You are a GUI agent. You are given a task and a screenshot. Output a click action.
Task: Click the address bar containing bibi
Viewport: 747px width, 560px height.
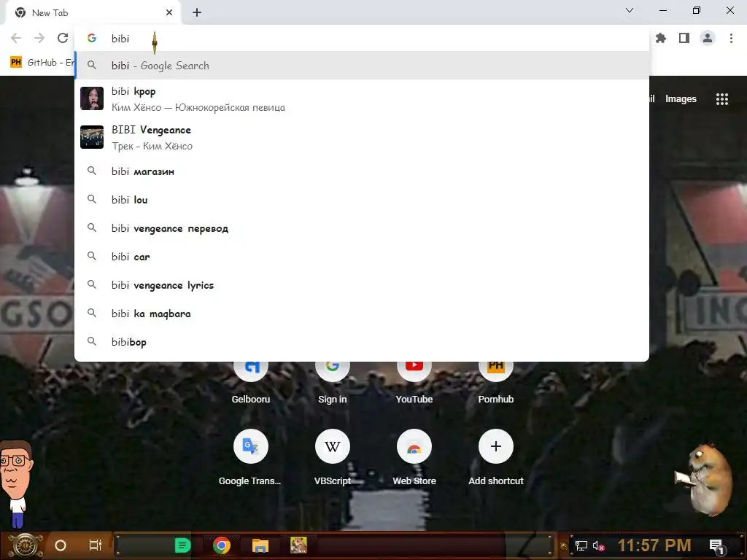point(362,38)
